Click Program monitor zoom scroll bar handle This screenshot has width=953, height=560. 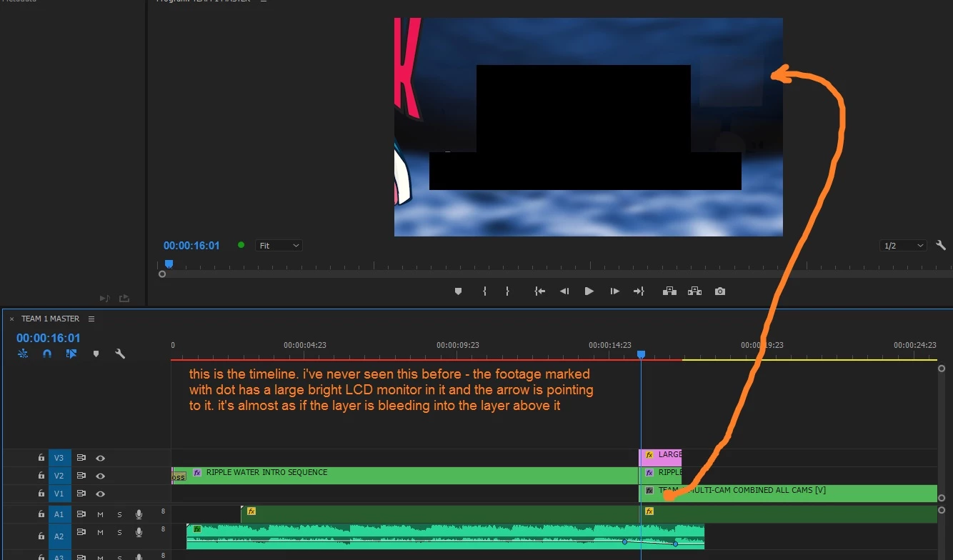(x=162, y=274)
